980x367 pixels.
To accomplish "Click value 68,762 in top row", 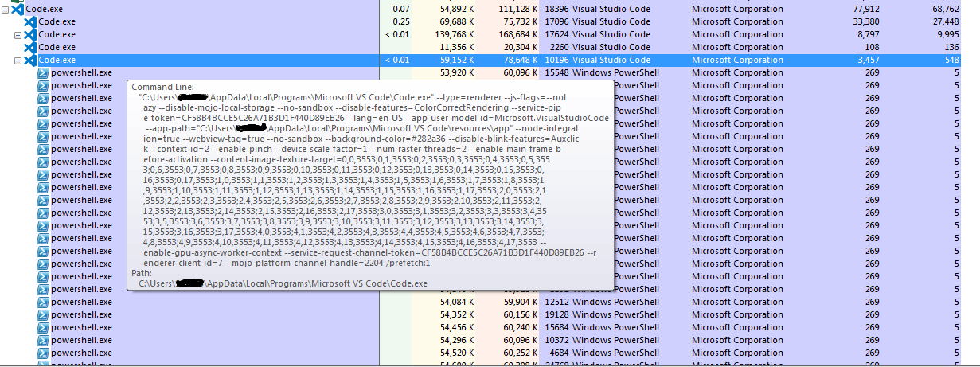I will pyautogui.click(x=944, y=9).
